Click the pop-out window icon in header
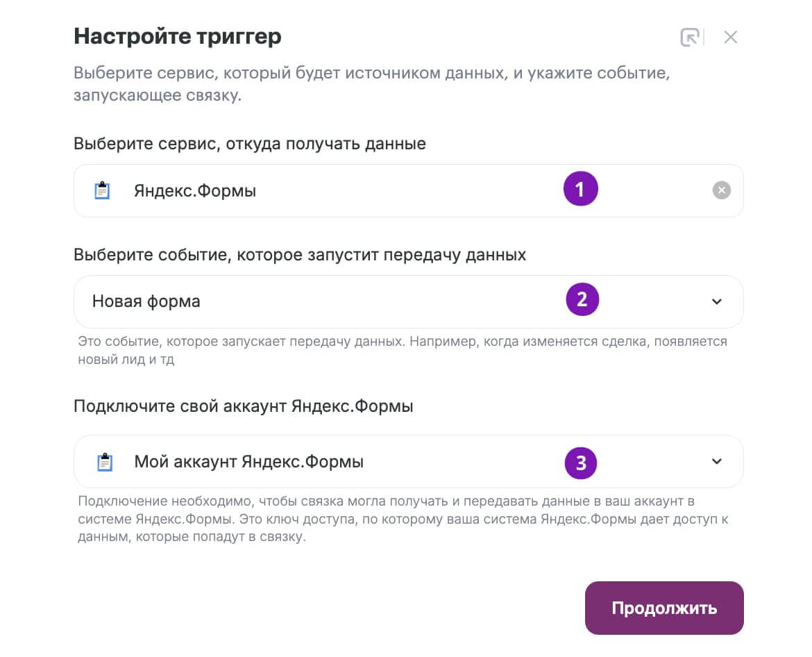The height and width of the screenshot is (657, 812). pos(691,38)
